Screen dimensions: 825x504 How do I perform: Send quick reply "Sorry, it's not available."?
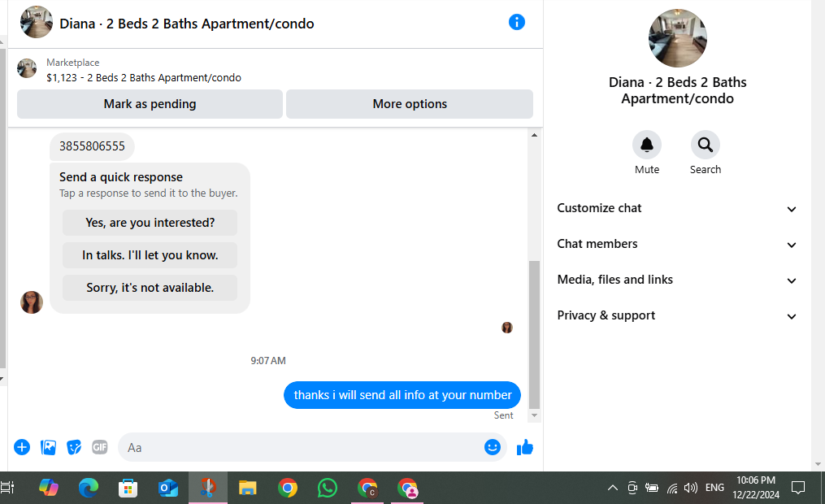tap(150, 288)
